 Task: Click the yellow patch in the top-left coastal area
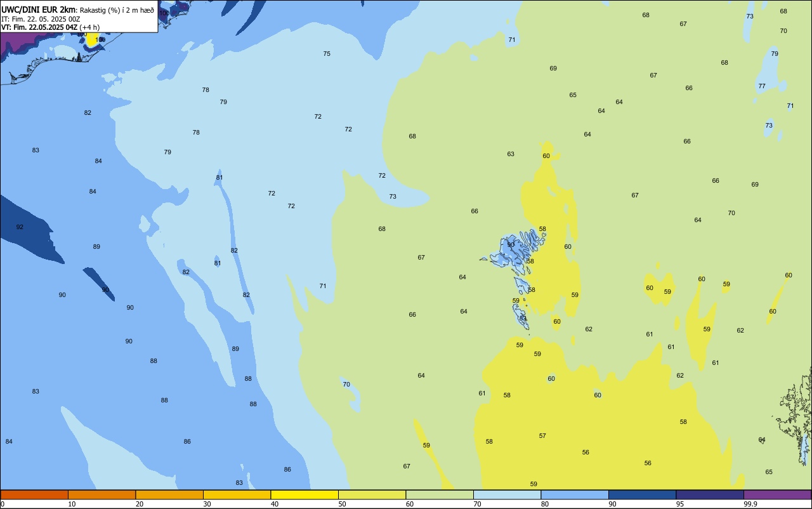coord(93,39)
